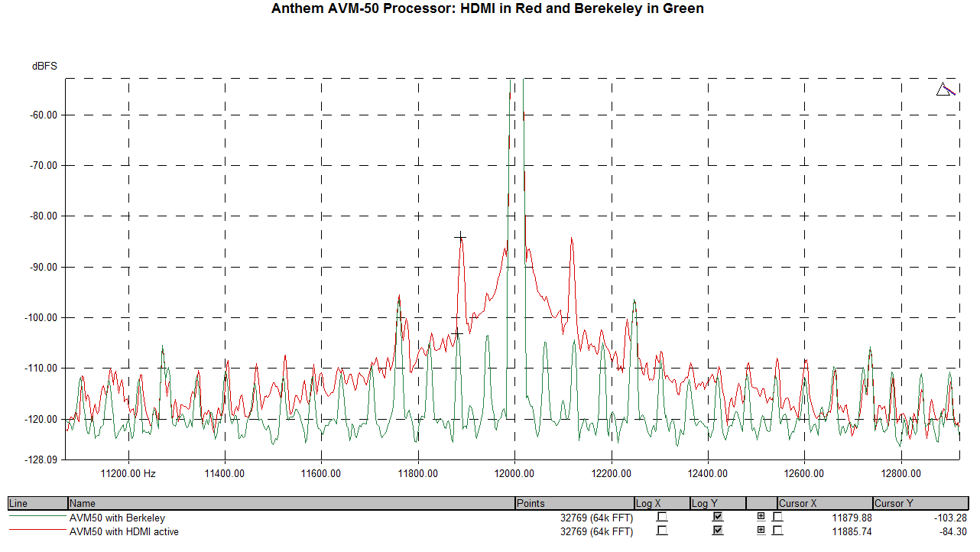Click the Cursor Y value -103.28
This screenshot has height=552, width=980.
point(950,518)
